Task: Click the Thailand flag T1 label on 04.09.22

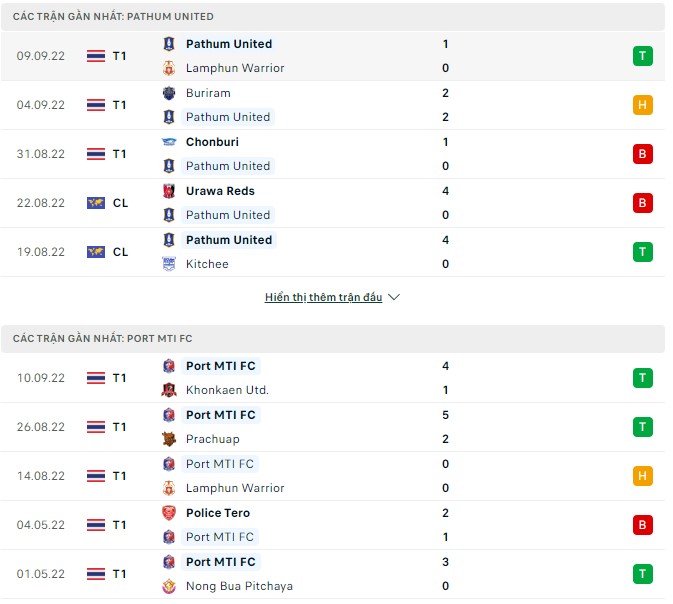Action: [107, 105]
